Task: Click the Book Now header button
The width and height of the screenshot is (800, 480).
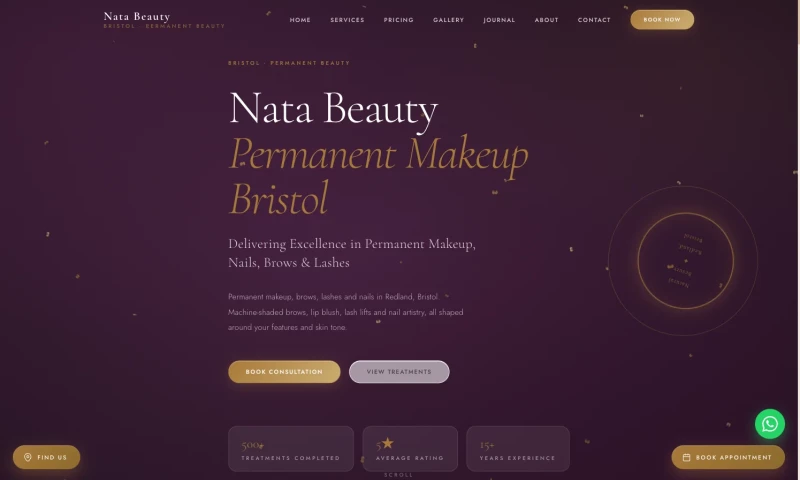Action: tap(662, 19)
